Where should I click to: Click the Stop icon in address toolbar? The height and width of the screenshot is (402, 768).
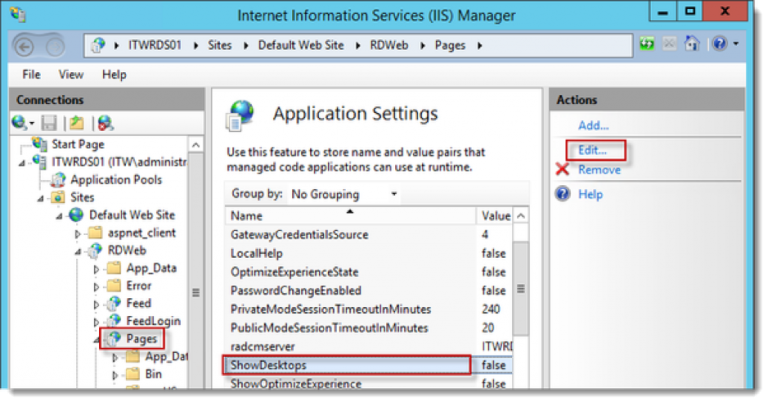tap(669, 44)
